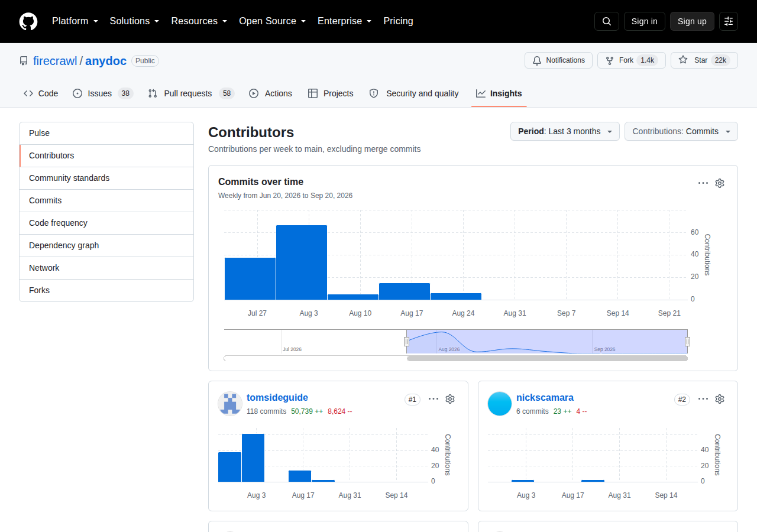
Task: Open three-dot menu on Commits over time chart
Action: (x=703, y=183)
